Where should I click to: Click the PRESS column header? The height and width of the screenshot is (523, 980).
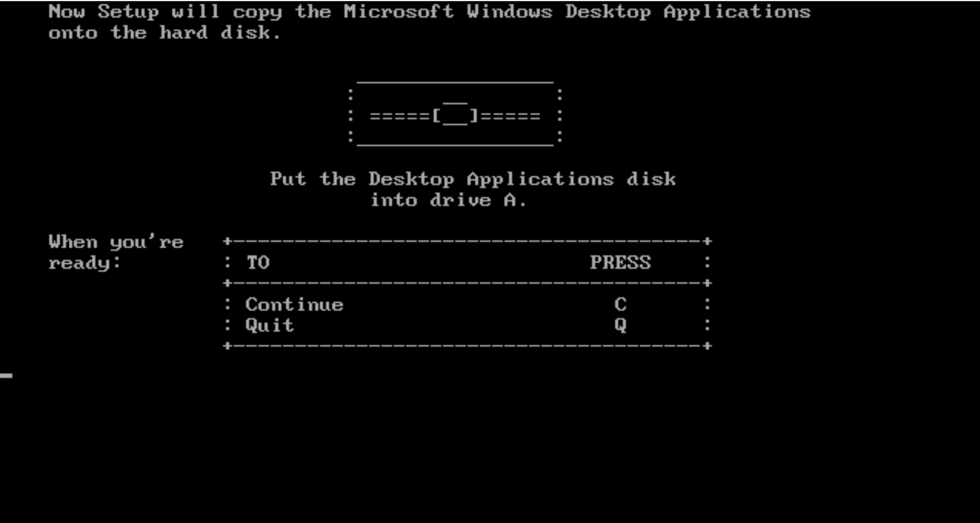(620, 262)
